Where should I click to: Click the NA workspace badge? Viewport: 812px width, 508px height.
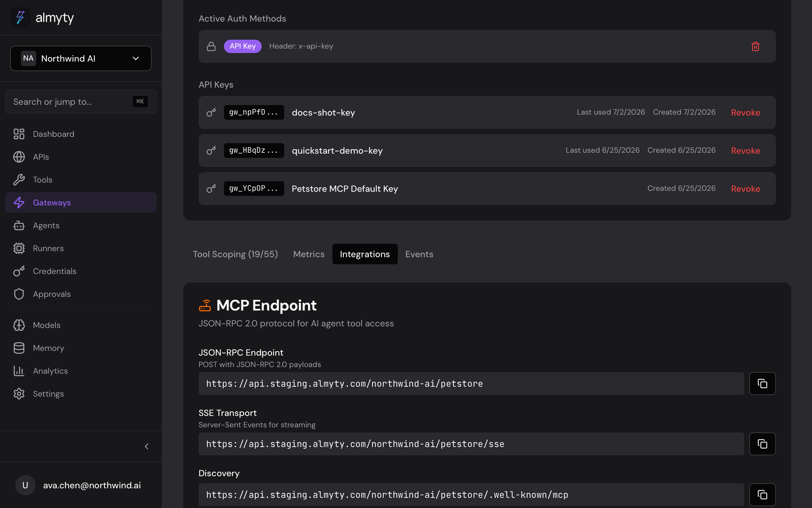[x=29, y=58]
